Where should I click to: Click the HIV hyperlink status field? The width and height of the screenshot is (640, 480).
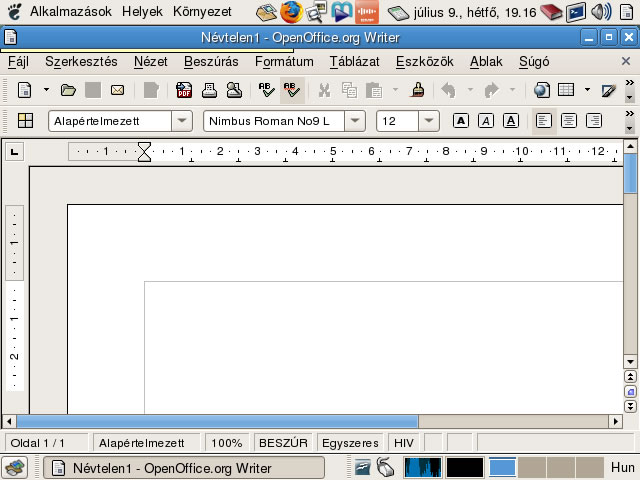(x=404, y=443)
